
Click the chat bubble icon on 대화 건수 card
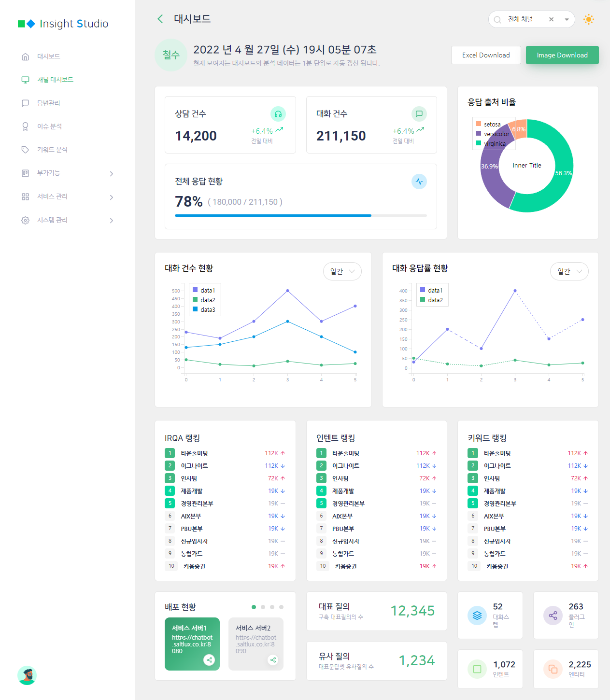coord(419,114)
